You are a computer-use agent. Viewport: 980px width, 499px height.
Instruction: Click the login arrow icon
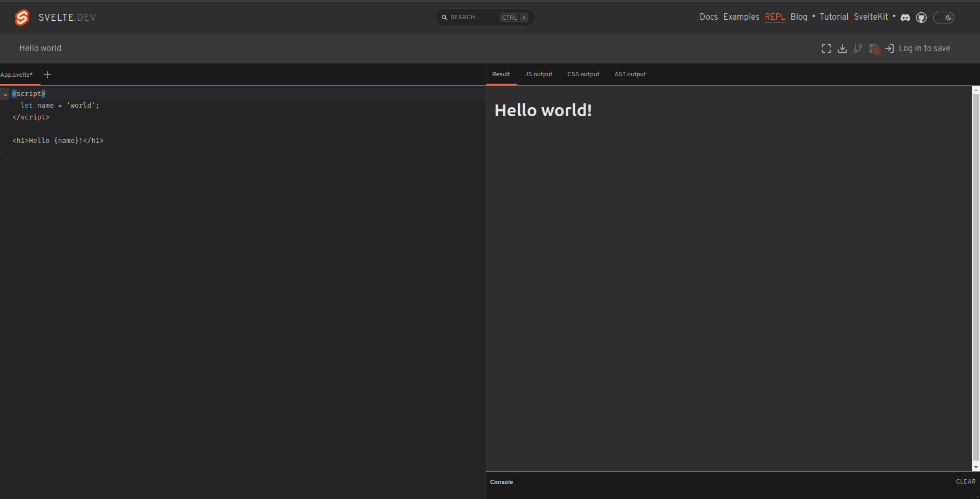[889, 49]
